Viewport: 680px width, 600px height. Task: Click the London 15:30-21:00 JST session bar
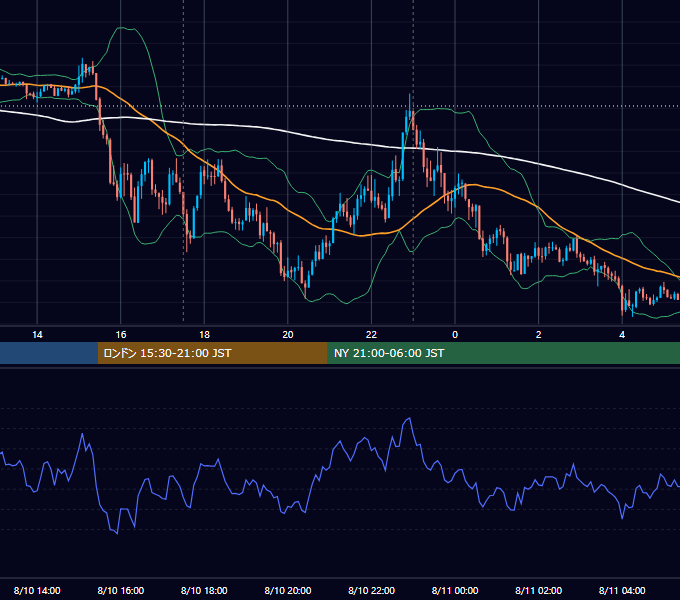click(212, 353)
